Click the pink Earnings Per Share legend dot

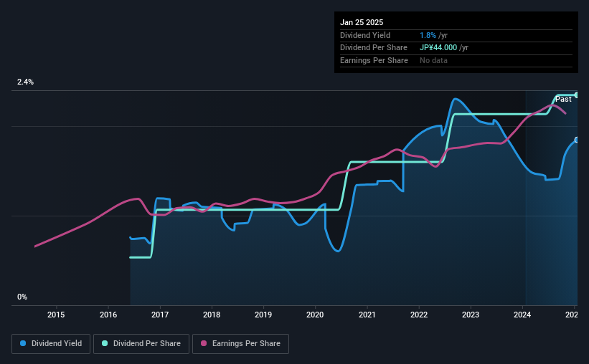coord(204,343)
